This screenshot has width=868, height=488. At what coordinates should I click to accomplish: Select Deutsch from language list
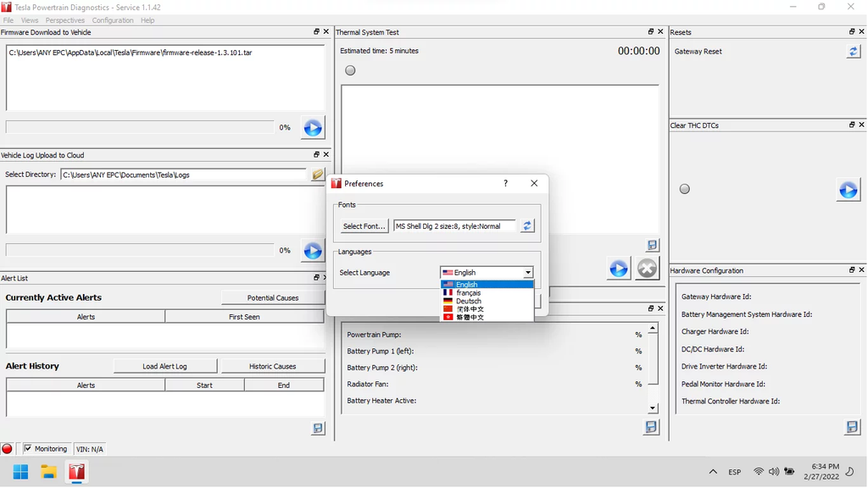click(x=468, y=301)
